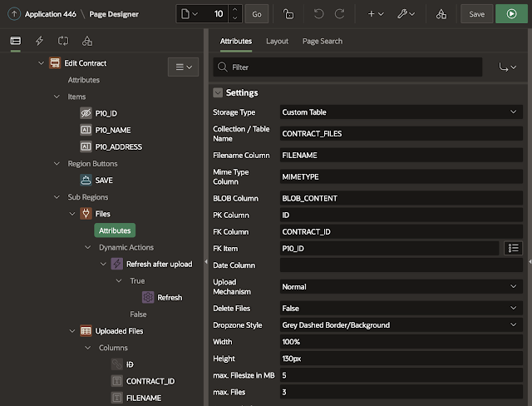Click the Go button
The width and height of the screenshot is (532, 406).
pyautogui.click(x=257, y=14)
